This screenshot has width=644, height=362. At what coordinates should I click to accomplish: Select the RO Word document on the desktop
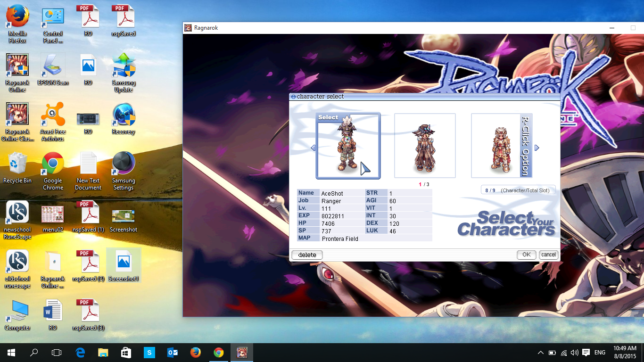tap(53, 314)
